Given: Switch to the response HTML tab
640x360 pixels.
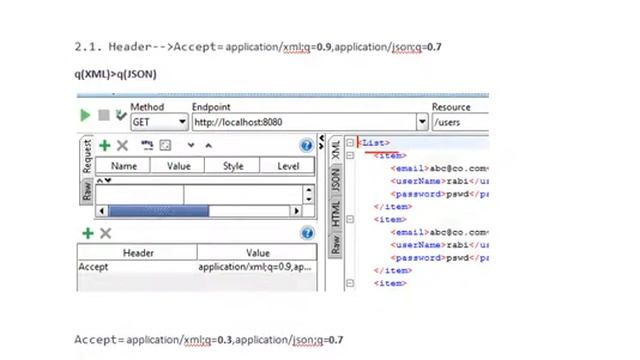Looking at the screenshot, I should [336, 213].
